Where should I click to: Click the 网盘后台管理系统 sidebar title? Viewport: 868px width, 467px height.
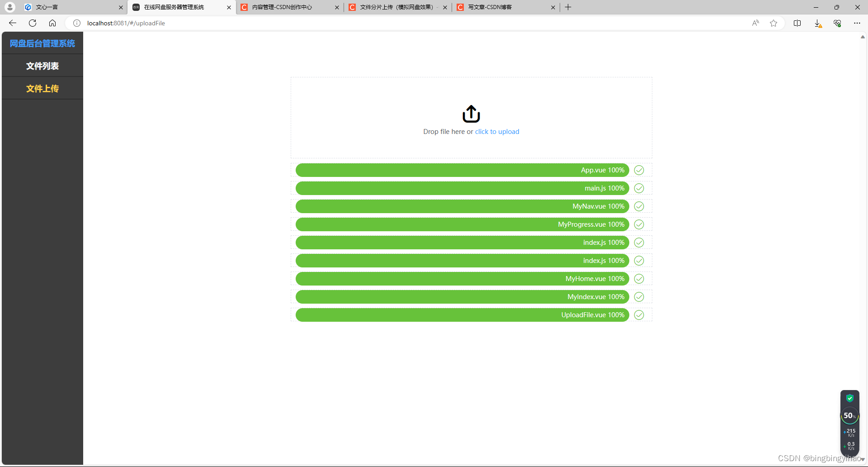[x=42, y=43]
